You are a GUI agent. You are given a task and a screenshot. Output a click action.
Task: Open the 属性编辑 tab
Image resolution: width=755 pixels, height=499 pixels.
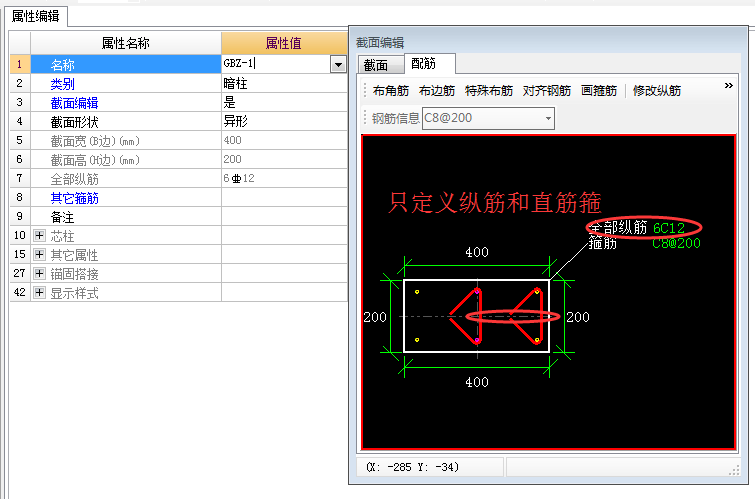[35, 16]
